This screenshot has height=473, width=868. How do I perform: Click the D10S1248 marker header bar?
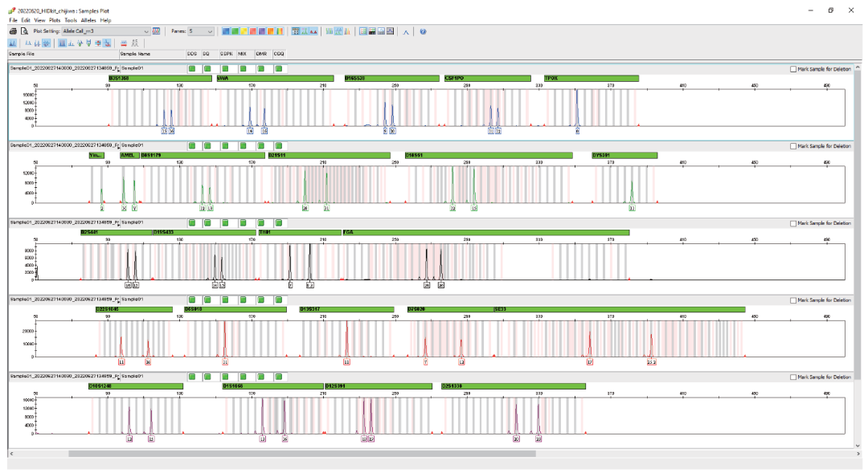pyautogui.click(x=136, y=385)
